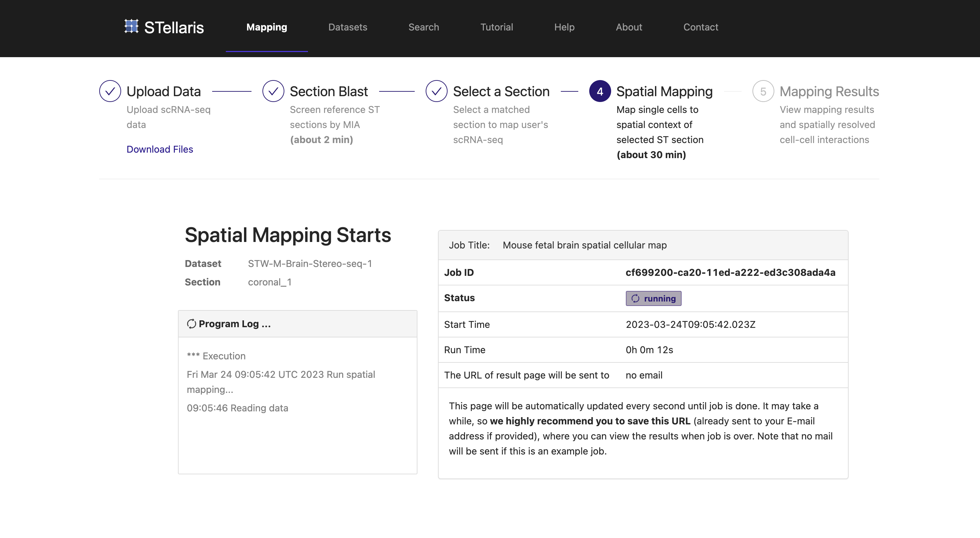Open the Datasets navigation tab

click(x=348, y=26)
